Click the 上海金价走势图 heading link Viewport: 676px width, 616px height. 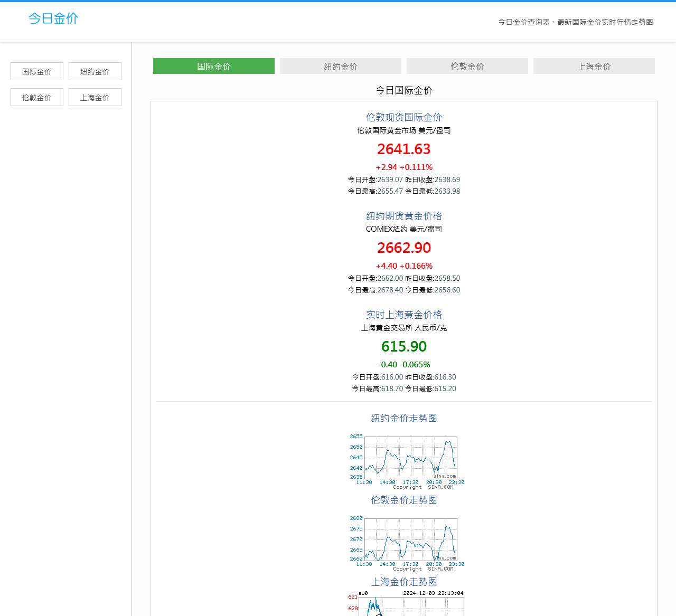click(404, 582)
